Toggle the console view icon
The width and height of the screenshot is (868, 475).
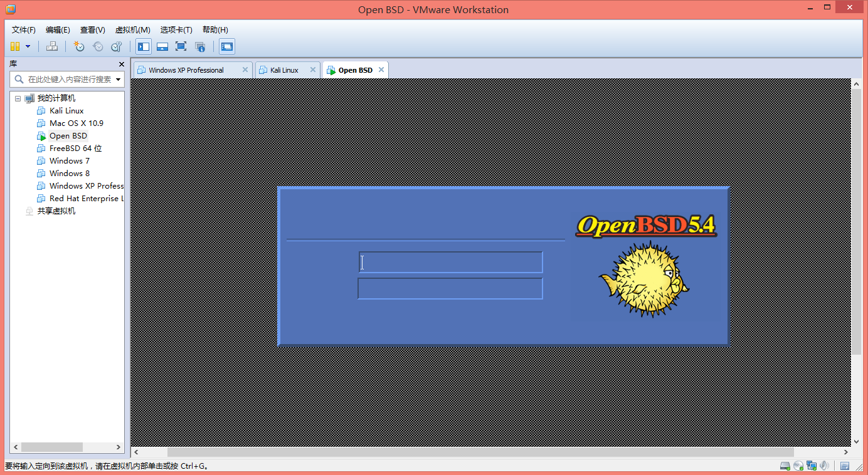[x=227, y=46]
